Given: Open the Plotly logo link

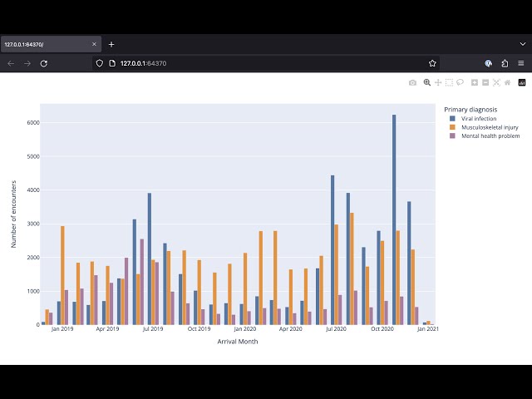Looking at the screenshot, I should [522, 82].
